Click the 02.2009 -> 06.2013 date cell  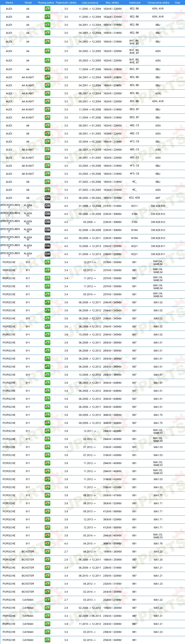click(90, 616)
